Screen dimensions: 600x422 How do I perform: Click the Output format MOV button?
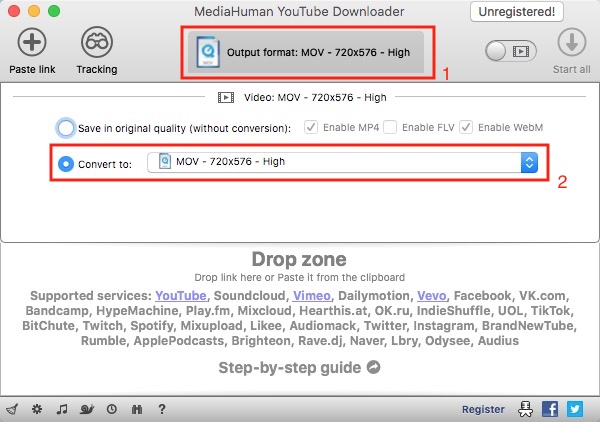point(306,52)
